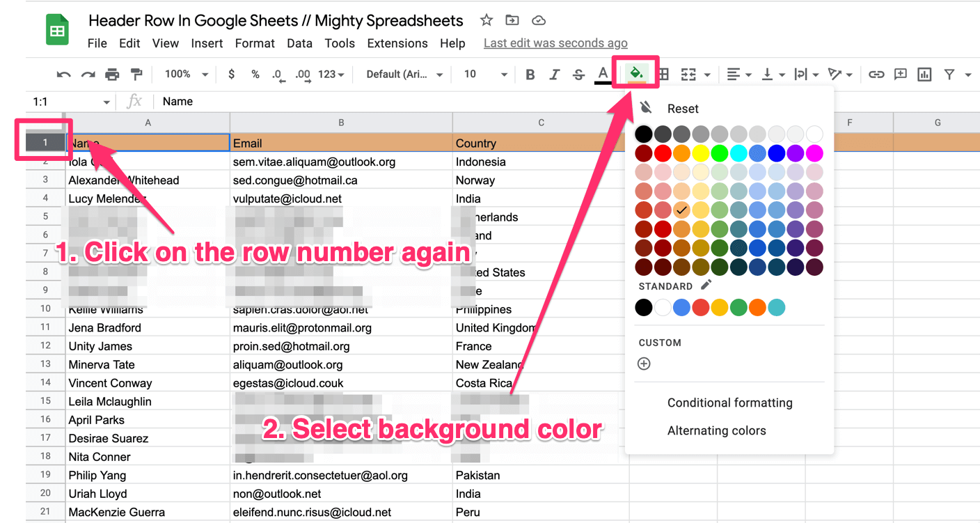
Task: Open the font Default (Ari... dropdown
Action: tap(404, 75)
